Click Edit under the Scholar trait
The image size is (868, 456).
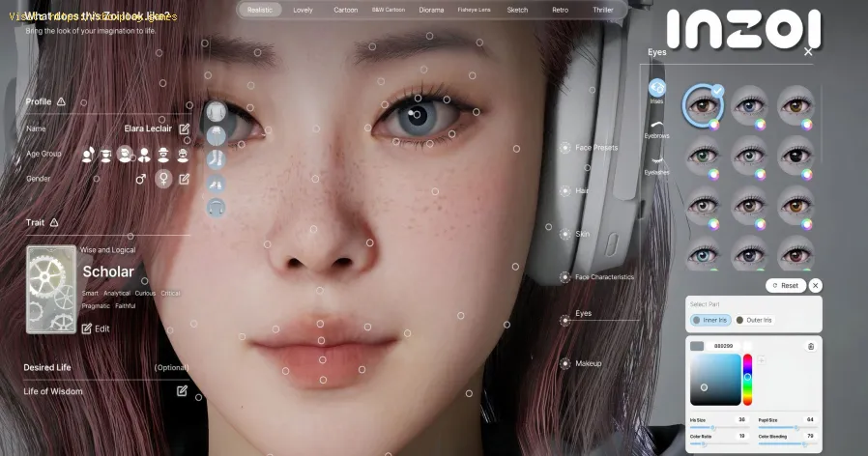(x=96, y=328)
